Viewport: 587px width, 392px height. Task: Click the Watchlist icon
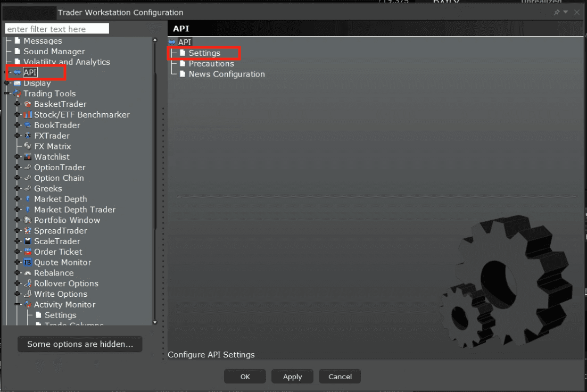click(x=28, y=157)
